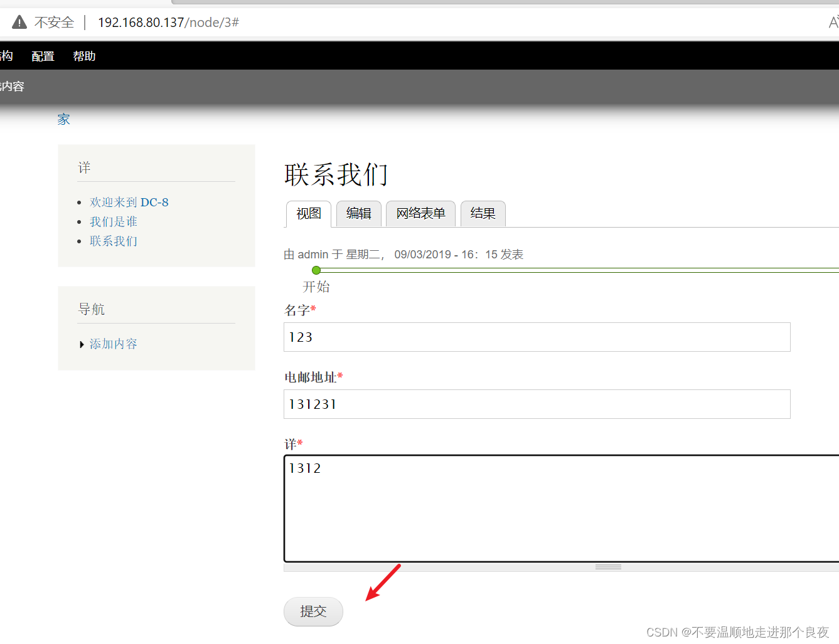The image size is (839, 644).
Task: Click the 家 breadcrumb link
Action: [63, 119]
